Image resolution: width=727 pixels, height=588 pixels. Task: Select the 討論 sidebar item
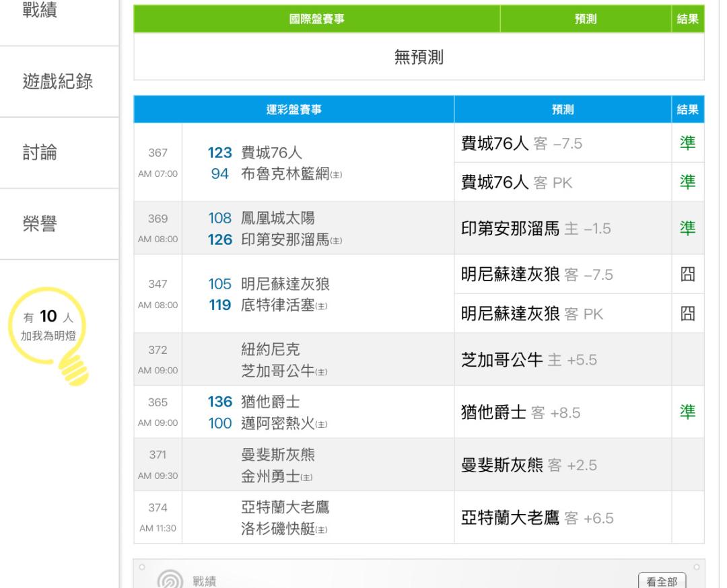pos(40,153)
